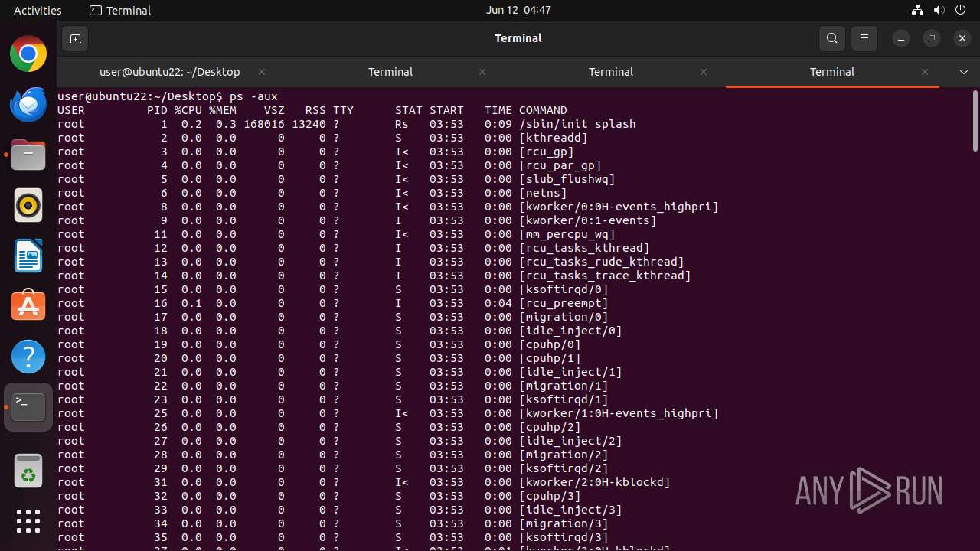Image resolution: width=980 pixels, height=551 pixels.
Task: Open terminal search icon
Action: point(832,38)
